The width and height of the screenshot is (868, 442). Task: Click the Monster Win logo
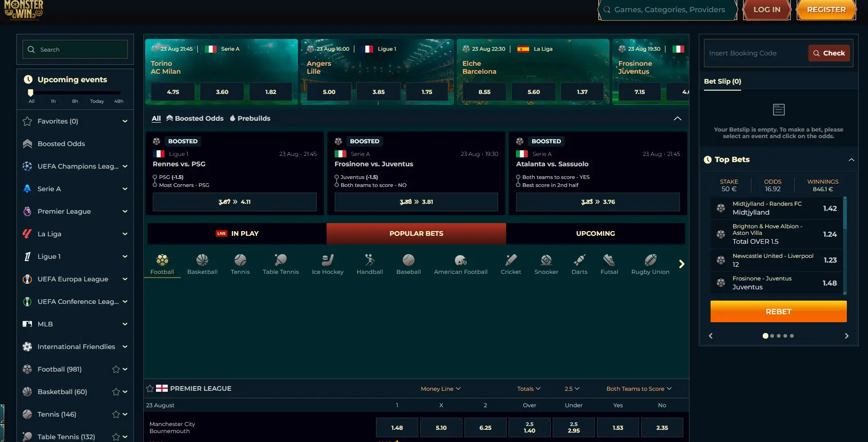(23, 9)
